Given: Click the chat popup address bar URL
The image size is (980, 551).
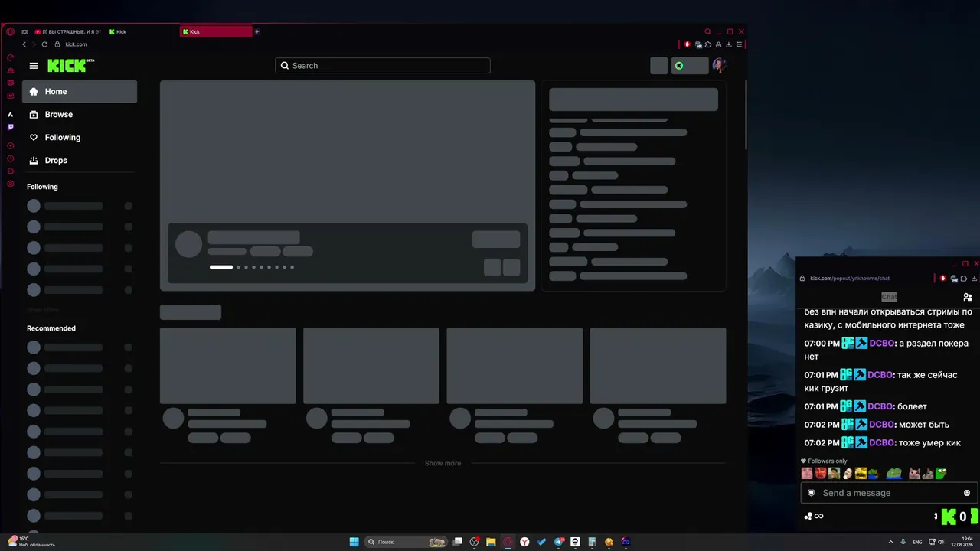Looking at the screenshot, I should [x=850, y=279].
